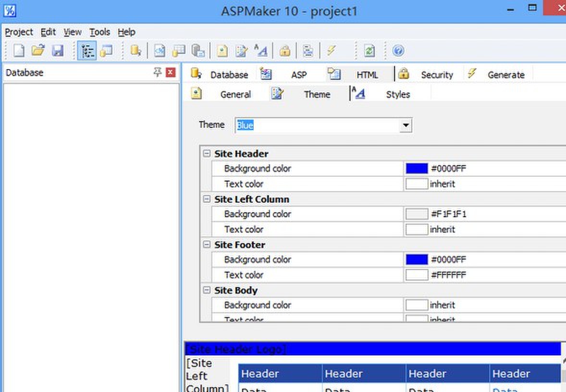Save project with the floppy disk icon
Image resolution: width=566 pixels, height=392 pixels.
(57, 50)
